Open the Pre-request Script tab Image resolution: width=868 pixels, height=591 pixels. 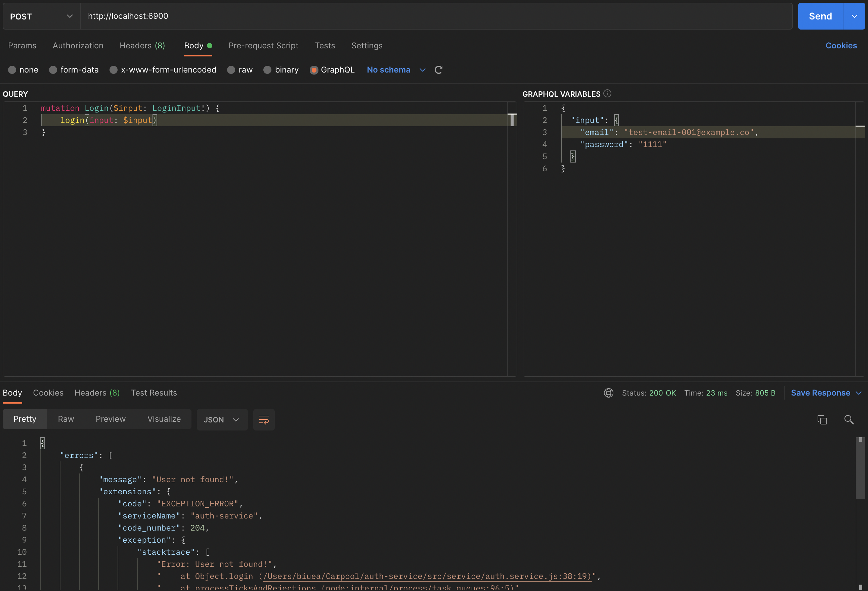[x=263, y=46]
